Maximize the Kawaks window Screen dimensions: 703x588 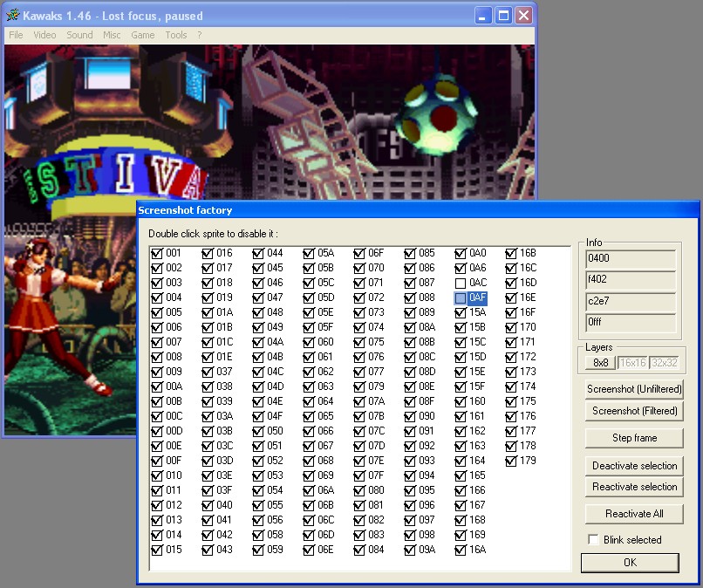(503, 16)
